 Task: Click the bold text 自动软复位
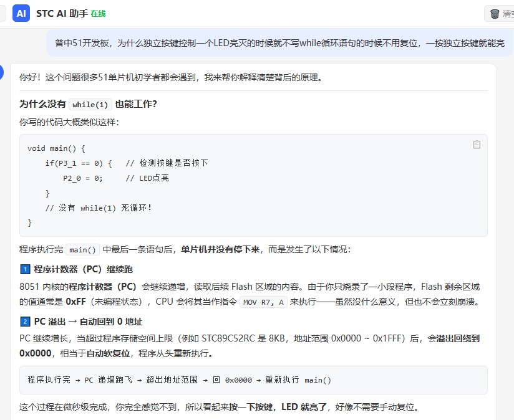tap(108, 353)
